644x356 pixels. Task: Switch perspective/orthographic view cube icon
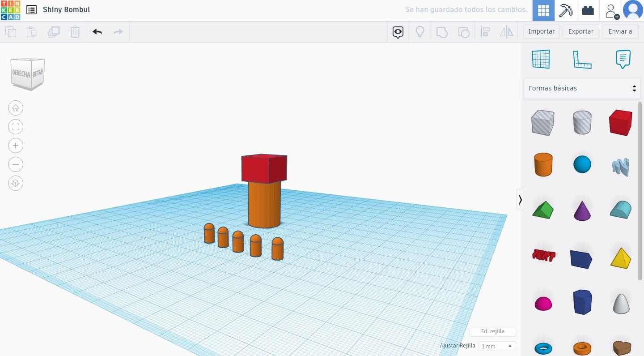pyautogui.click(x=16, y=183)
